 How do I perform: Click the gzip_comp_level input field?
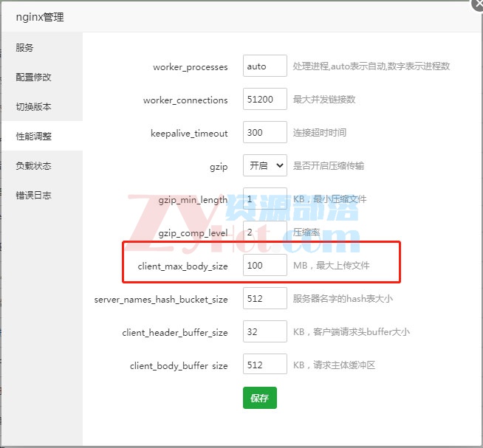point(265,232)
